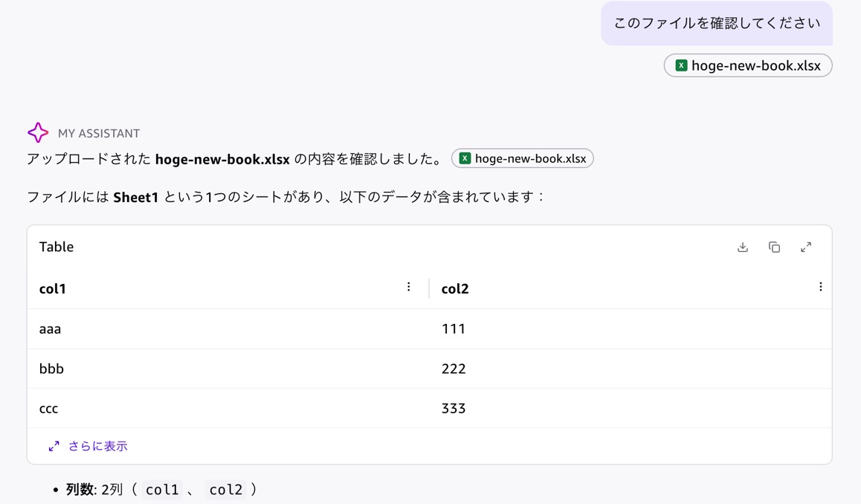Click the cell containing aaa

tap(228, 329)
